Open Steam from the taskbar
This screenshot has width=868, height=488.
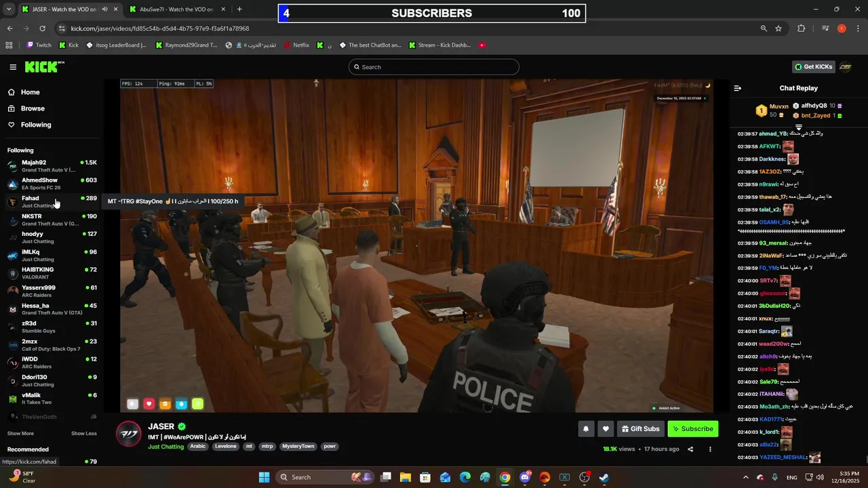604,477
